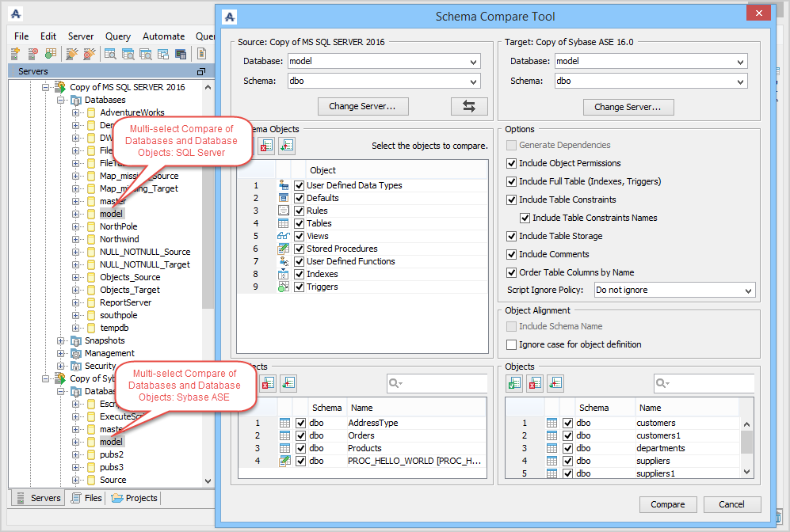Click the overlapping tables toolbar icon
Screen dimensions: 790x532
coord(162,53)
